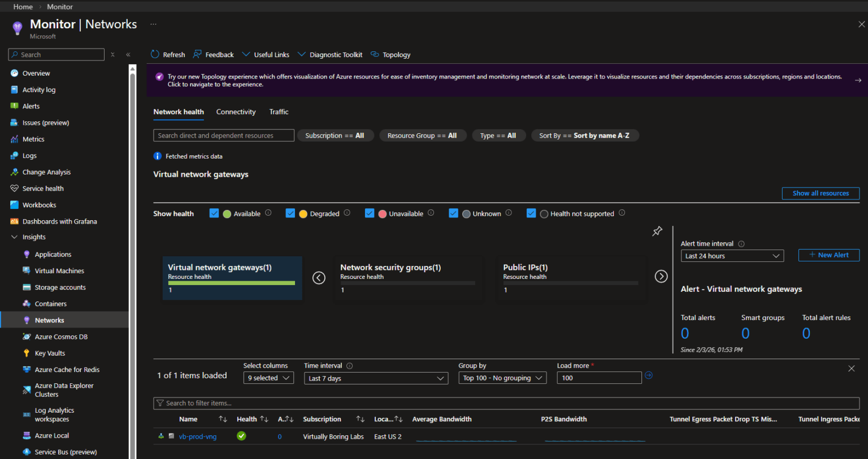868x459 pixels.
Task: Click the Home breadcrumb link
Action: click(x=23, y=7)
